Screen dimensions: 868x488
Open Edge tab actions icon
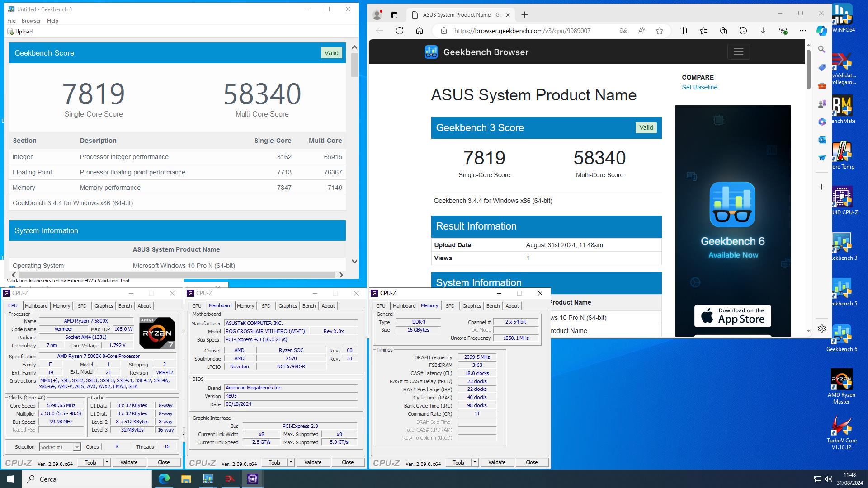pyautogui.click(x=394, y=15)
